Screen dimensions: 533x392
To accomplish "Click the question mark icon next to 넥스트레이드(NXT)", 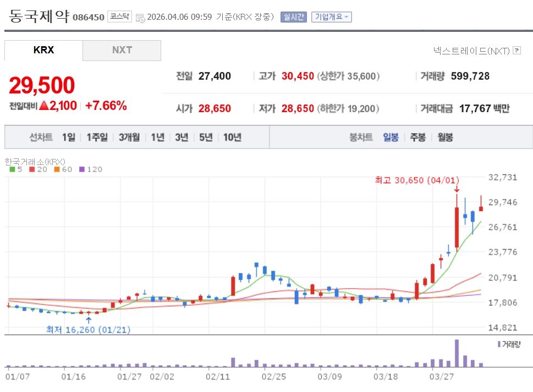I will 516,51.
